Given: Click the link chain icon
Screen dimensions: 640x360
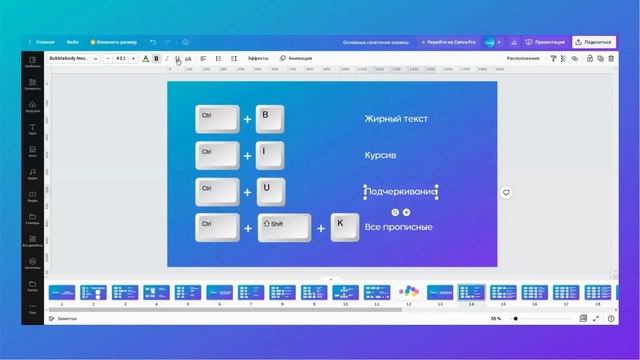Looking at the screenshot, I should 575,59.
